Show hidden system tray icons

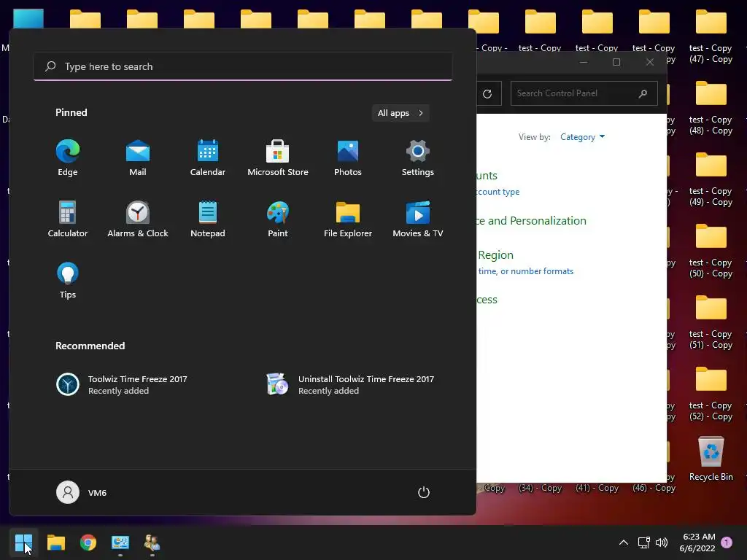623,542
